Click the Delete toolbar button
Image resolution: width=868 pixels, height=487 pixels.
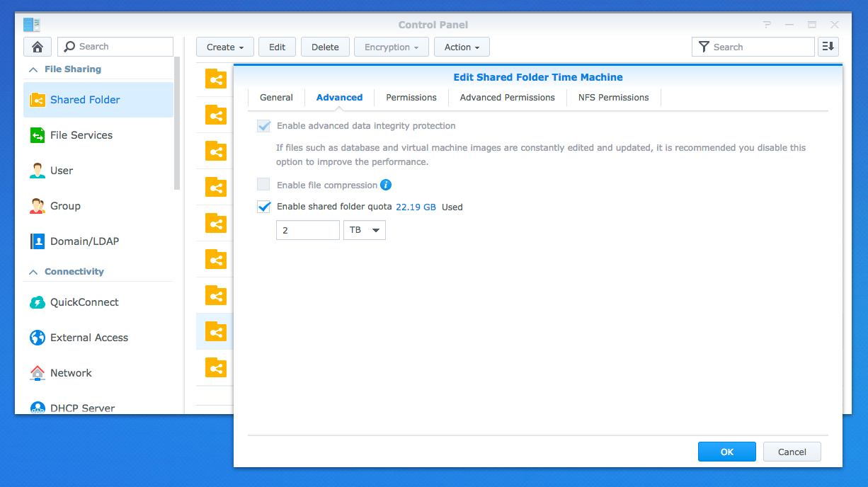pos(325,47)
